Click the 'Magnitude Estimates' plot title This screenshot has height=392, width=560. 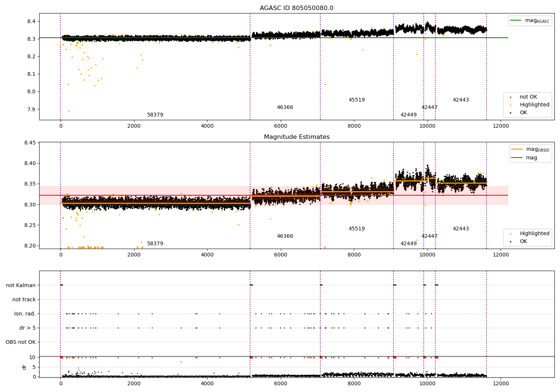[x=296, y=137]
